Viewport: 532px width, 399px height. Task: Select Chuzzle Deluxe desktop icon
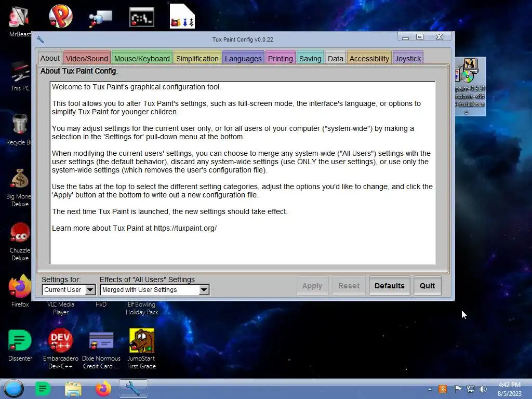coord(20,242)
